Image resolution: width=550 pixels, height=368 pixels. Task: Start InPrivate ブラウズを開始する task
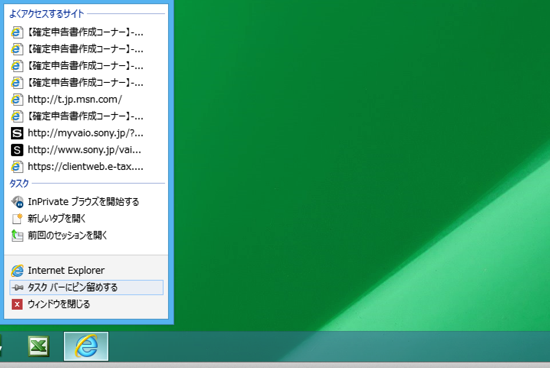click(x=86, y=202)
